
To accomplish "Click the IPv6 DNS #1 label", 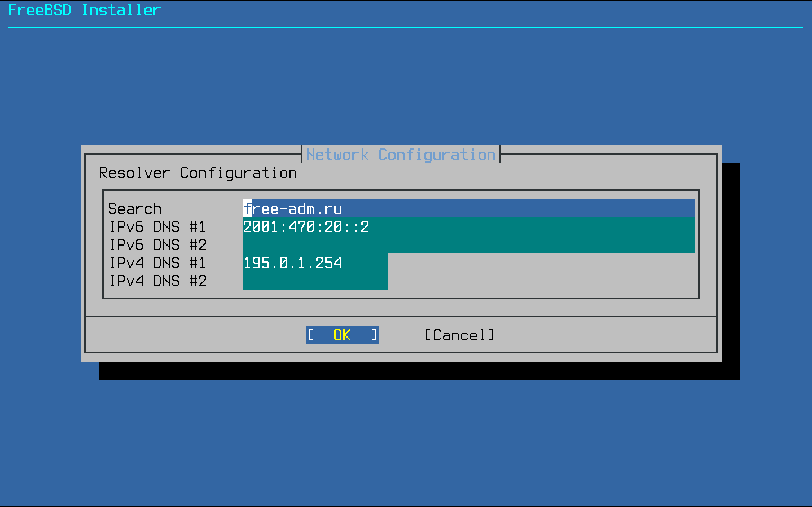I will [x=157, y=227].
